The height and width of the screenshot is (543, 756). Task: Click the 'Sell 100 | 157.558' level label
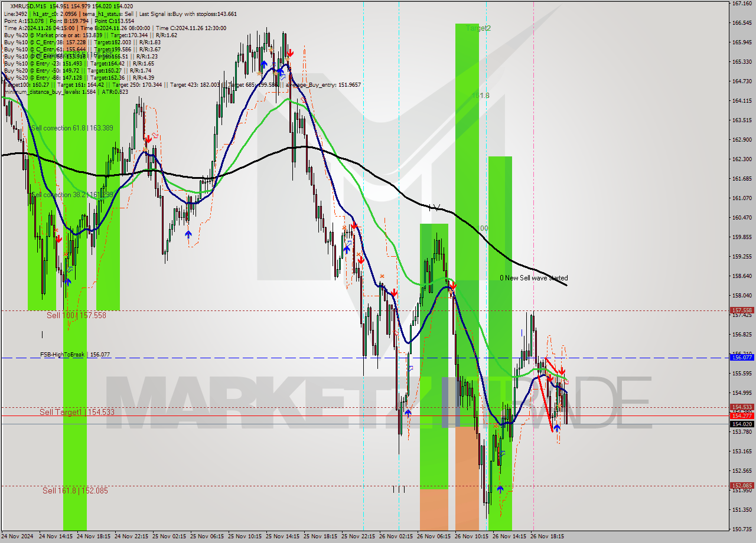point(77,315)
